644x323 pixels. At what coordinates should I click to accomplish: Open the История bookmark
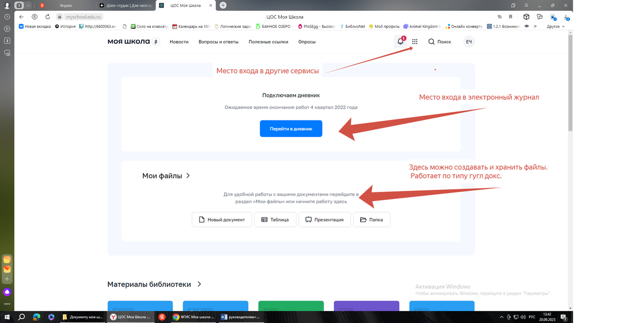pyautogui.click(x=65, y=26)
